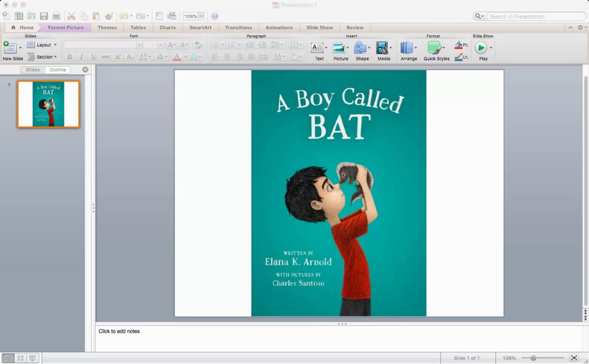589x364 pixels.
Task: Select the slide 1 thumbnail
Action: [x=49, y=104]
